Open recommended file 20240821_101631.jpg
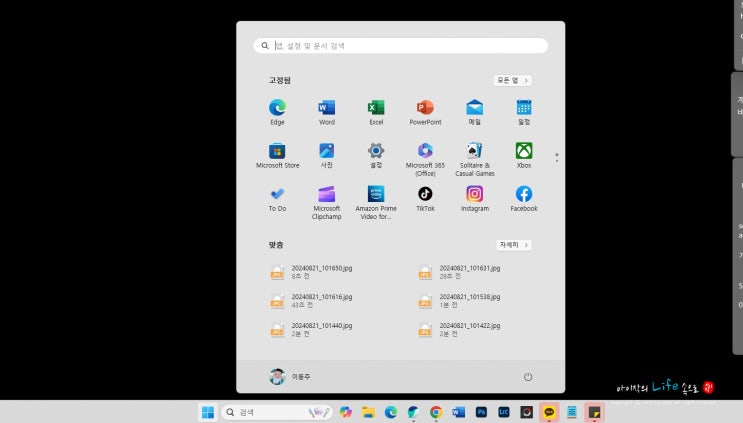The height and width of the screenshot is (423, 743). pos(460,272)
